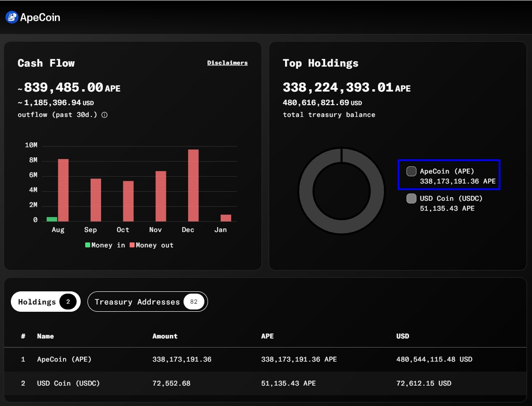Image resolution: width=532 pixels, height=406 pixels.
Task: Click the ApeCoin header title text
Action: [40, 17]
